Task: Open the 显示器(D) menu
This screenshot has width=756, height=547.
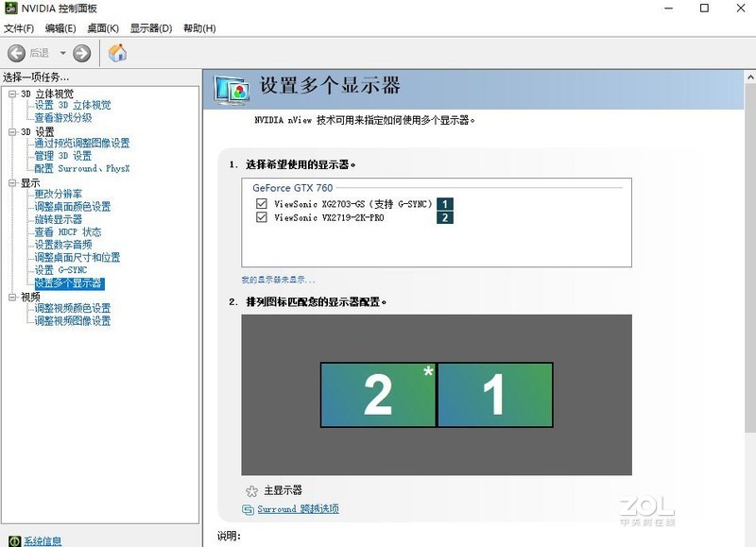Action: (x=151, y=28)
